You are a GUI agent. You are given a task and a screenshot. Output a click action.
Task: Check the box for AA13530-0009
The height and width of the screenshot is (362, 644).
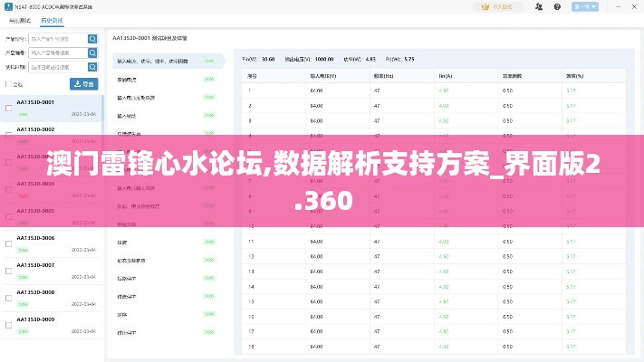click(x=9, y=325)
